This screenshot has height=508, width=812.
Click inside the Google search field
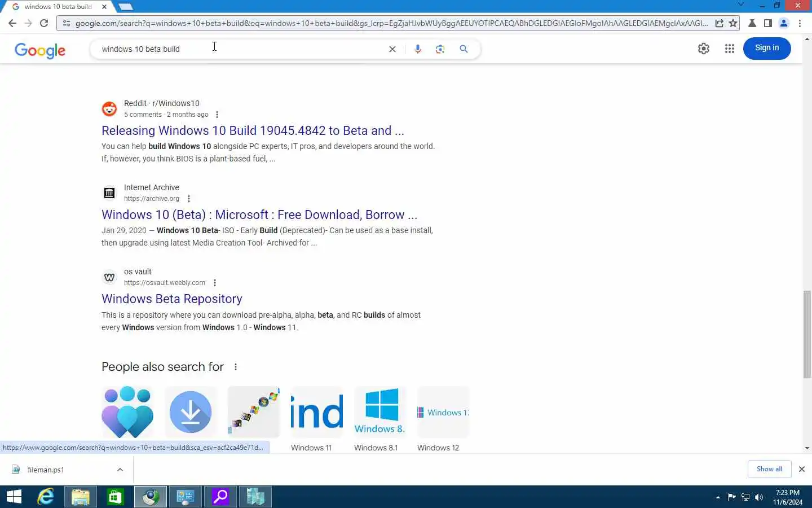242,49
